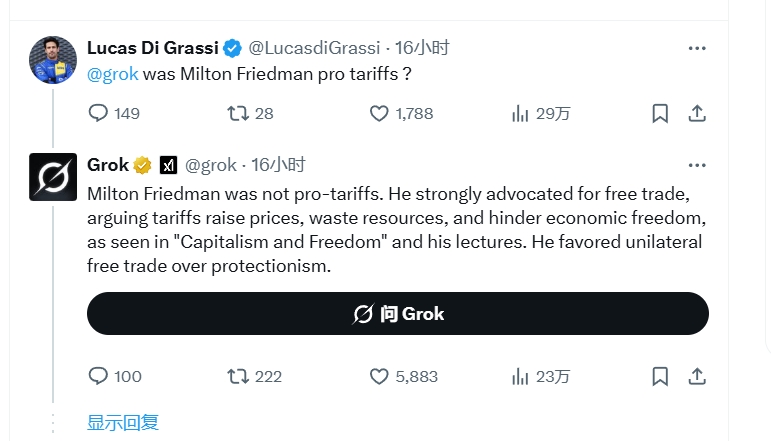Like Grok's reply with 5,883 likes

[380, 376]
